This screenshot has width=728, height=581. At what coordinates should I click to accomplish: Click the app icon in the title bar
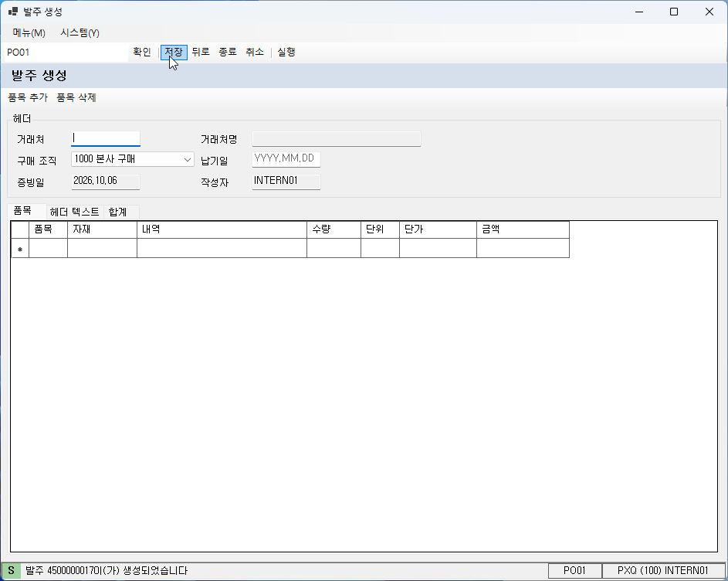pyautogui.click(x=13, y=12)
